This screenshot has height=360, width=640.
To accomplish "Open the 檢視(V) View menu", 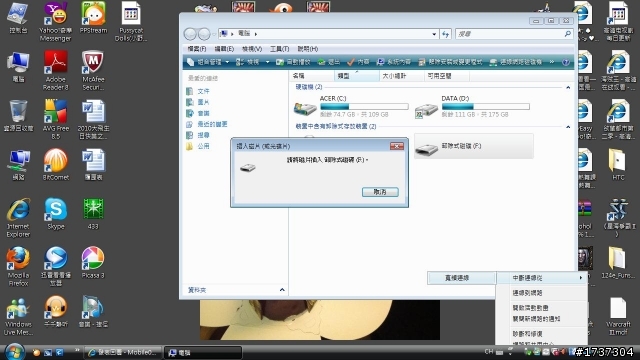I will point(252,49).
